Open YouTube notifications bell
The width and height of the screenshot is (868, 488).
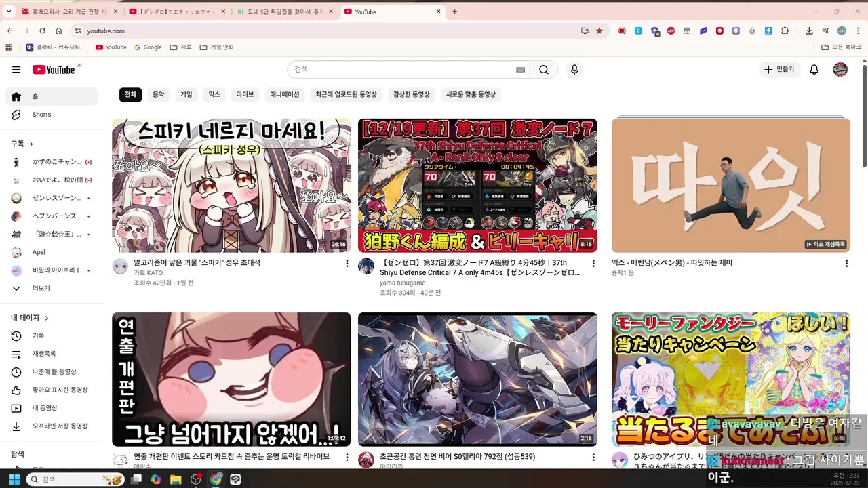[814, 70]
